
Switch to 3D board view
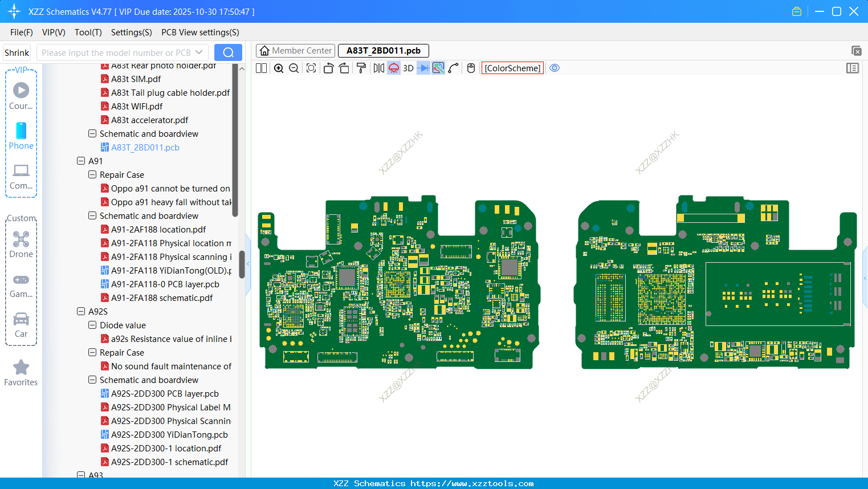408,68
